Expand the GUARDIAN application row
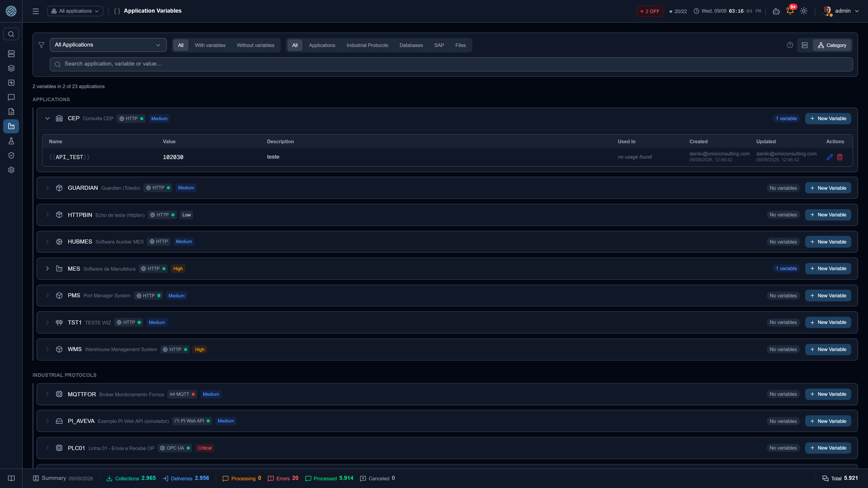The height and width of the screenshot is (488, 868). coord(47,188)
